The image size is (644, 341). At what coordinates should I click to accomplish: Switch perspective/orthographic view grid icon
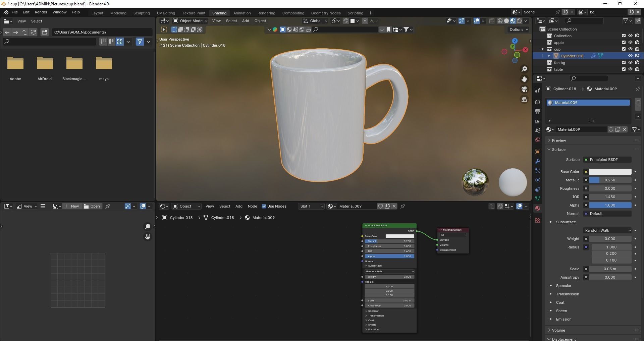(x=524, y=99)
